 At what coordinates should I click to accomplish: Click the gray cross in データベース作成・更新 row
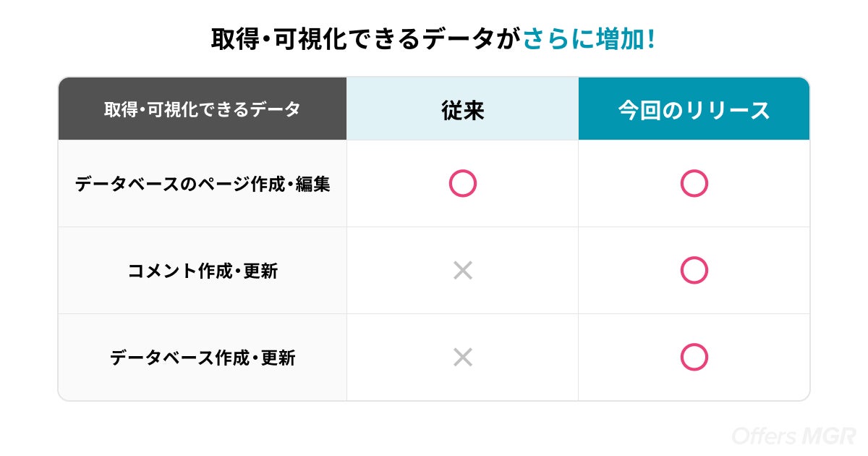[x=463, y=357]
